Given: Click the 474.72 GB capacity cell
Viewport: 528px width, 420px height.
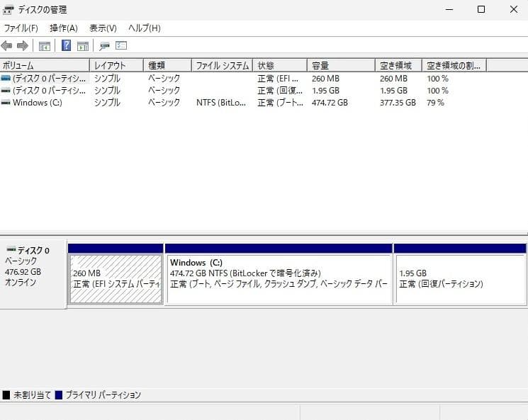Looking at the screenshot, I should coord(330,103).
